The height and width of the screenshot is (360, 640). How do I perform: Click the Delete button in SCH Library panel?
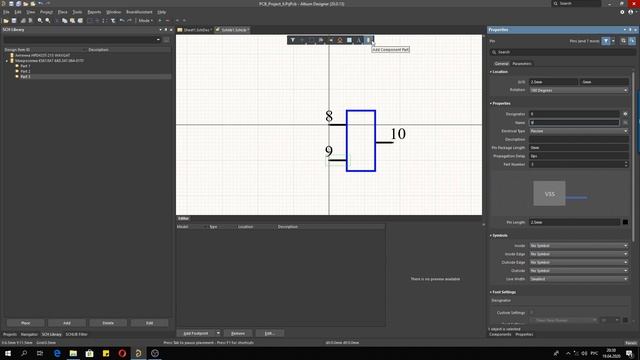coord(108,323)
